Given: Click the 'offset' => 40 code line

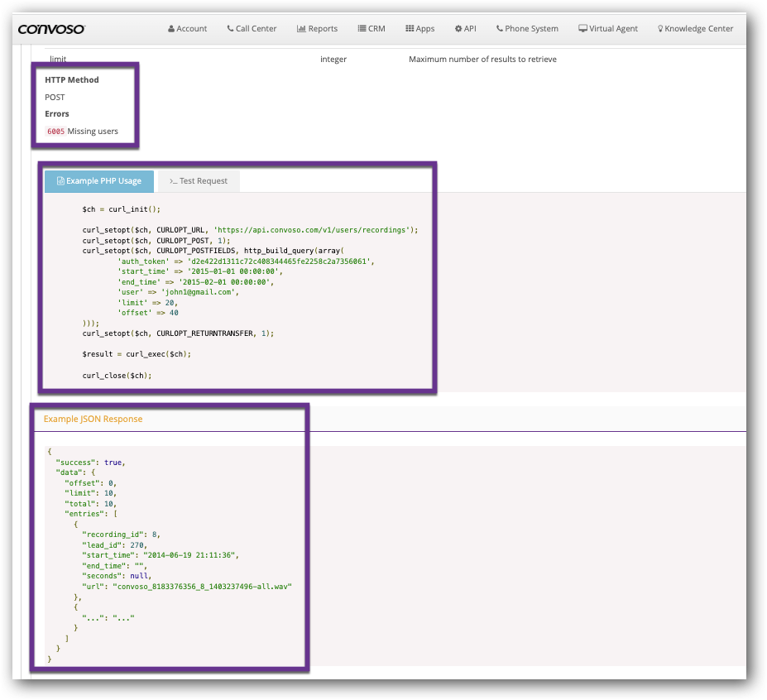Looking at the screenshot, I should (x=148, y=313).
